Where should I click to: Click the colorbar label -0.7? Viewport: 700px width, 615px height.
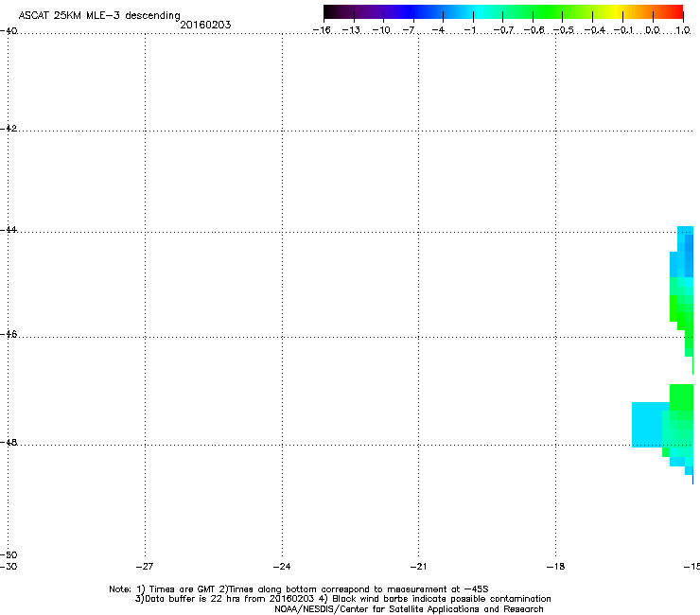(x=503, y=30)
